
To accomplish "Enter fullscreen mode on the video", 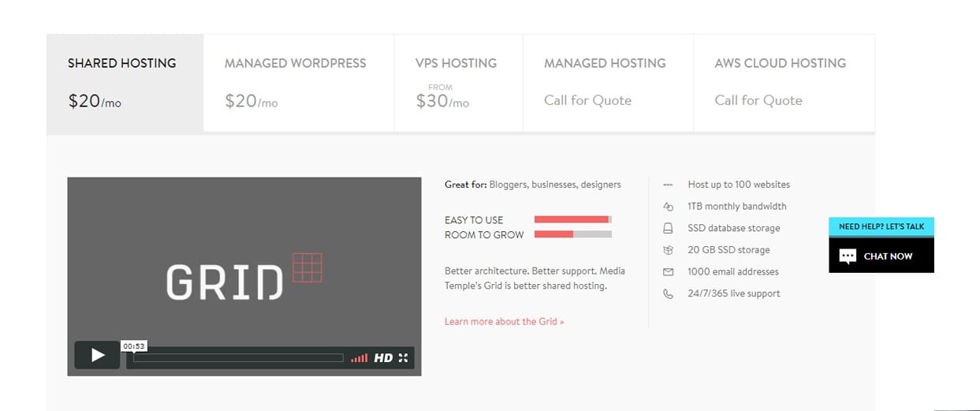I will (403, 358).
